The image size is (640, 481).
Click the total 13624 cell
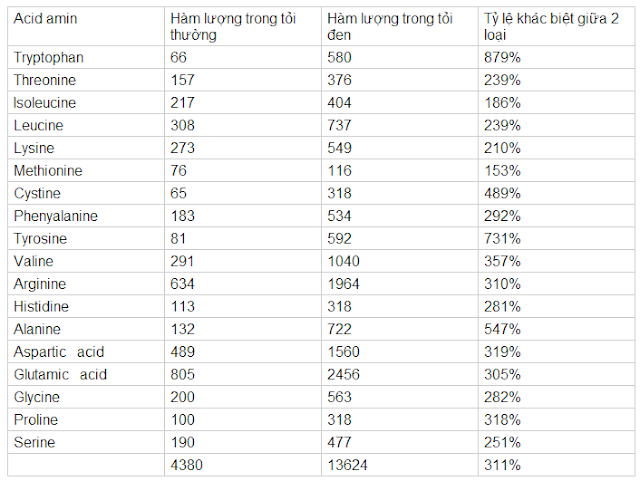point(347,465)
